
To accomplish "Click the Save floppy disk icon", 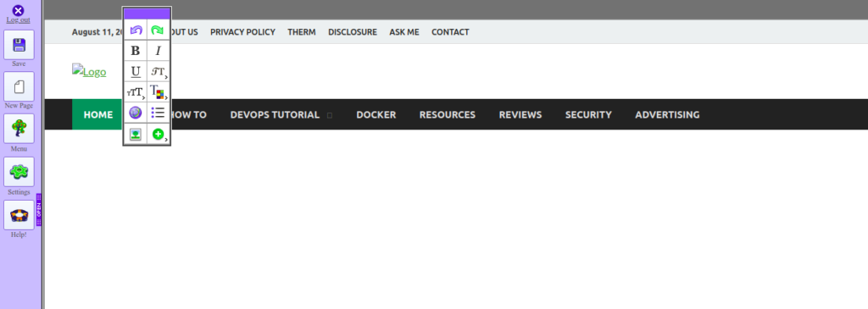I will pos(19,45).
